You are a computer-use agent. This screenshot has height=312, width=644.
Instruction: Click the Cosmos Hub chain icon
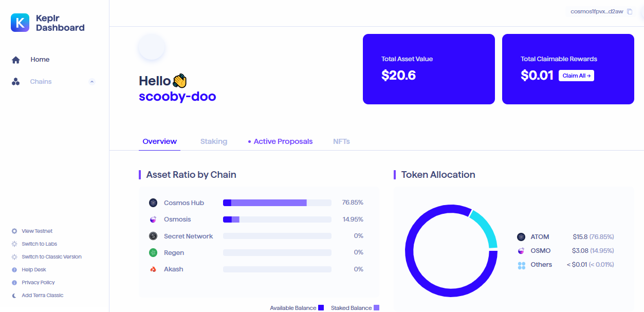[153, 203]
